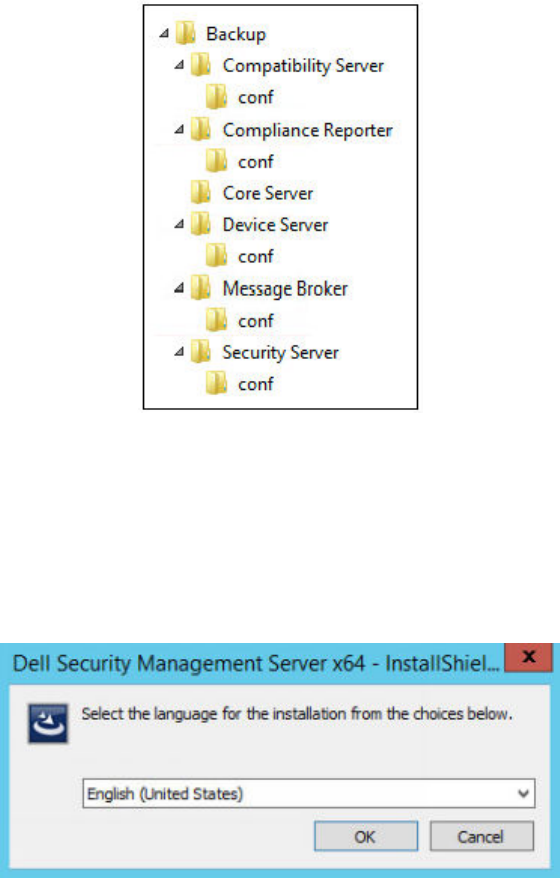Click the Device Server folder icon

[200, 225]
